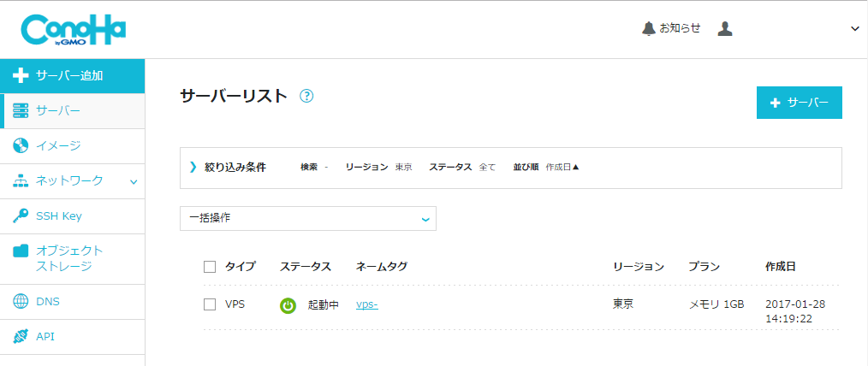868x366 pixels.
Task: Expand the ネットワーク sidebar submenu
Action: tap(133, 181)
